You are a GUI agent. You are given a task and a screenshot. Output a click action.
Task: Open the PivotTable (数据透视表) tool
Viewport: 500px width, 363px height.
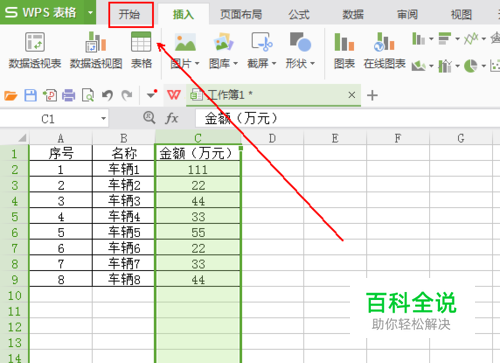(35, 51)
